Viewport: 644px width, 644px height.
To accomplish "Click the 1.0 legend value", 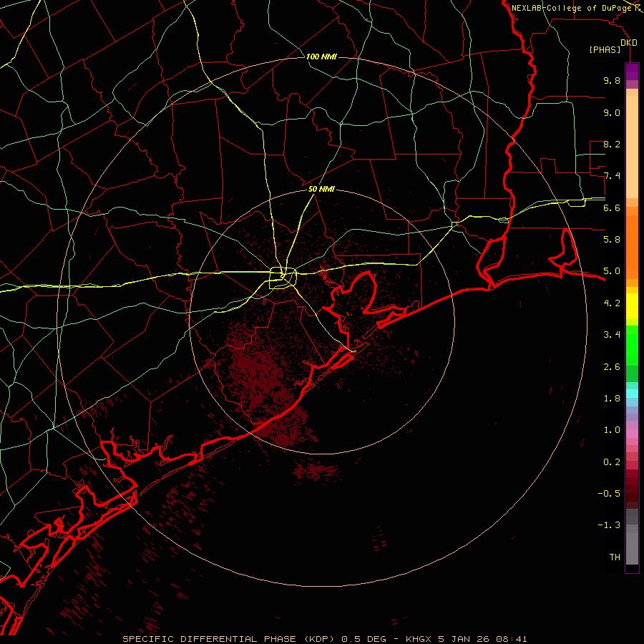I will (612, 430).
